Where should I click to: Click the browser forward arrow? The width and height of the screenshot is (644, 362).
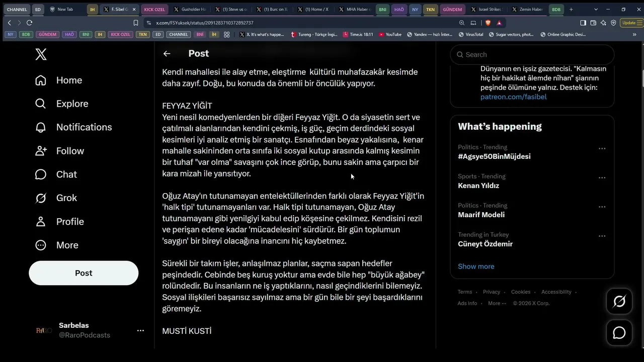(x=19, y=23)
